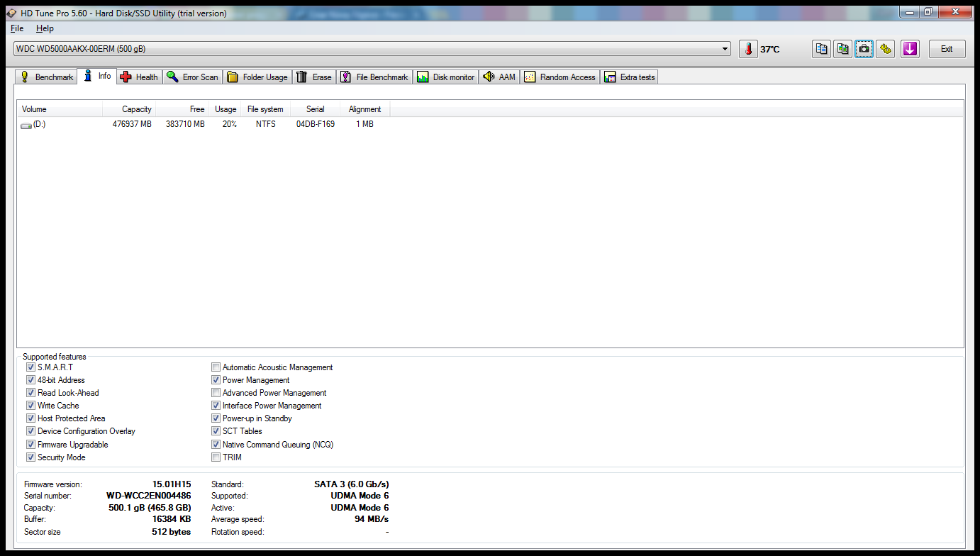Image resolution: width=980 pixels, height=556 pixels.
Task: Click the 94 MB/s average speed
Action: [x=372, y=519]
